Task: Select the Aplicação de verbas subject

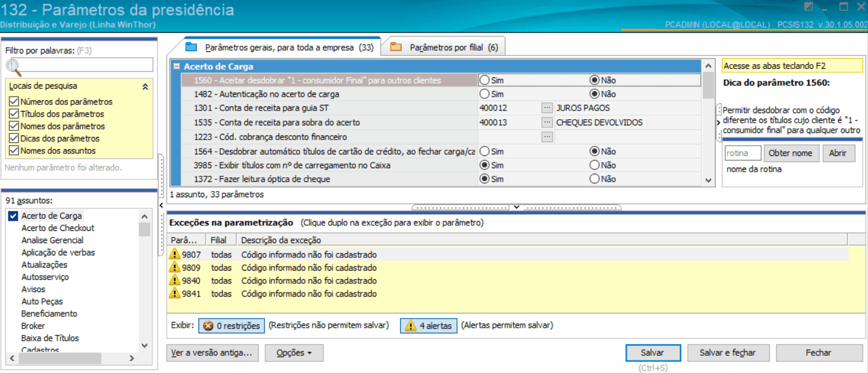Action: 58,252
